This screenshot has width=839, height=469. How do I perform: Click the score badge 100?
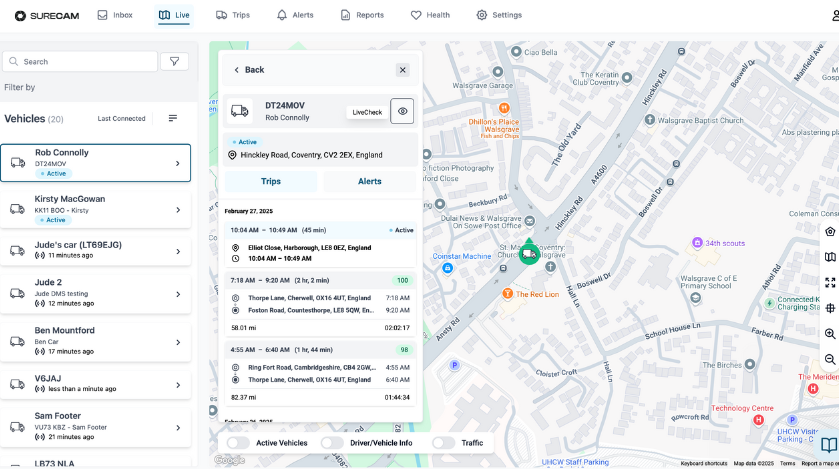point(402,280)
